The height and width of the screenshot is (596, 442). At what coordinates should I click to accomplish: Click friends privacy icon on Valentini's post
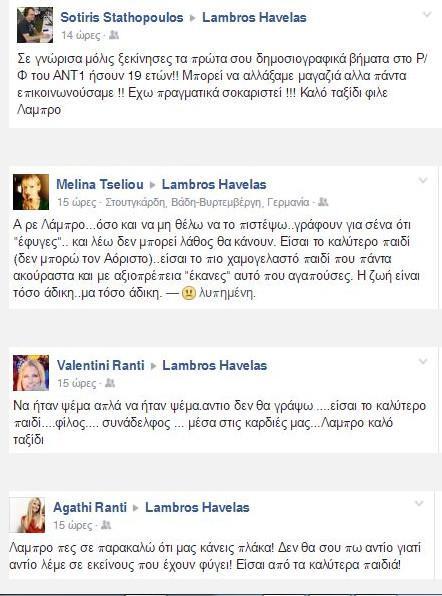110,383
